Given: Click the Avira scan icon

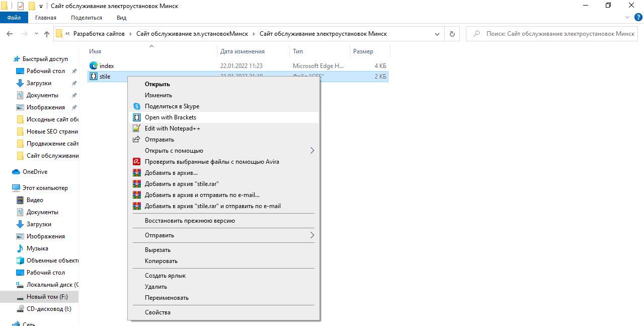Looking at the screenshot, I should (136, 162).
